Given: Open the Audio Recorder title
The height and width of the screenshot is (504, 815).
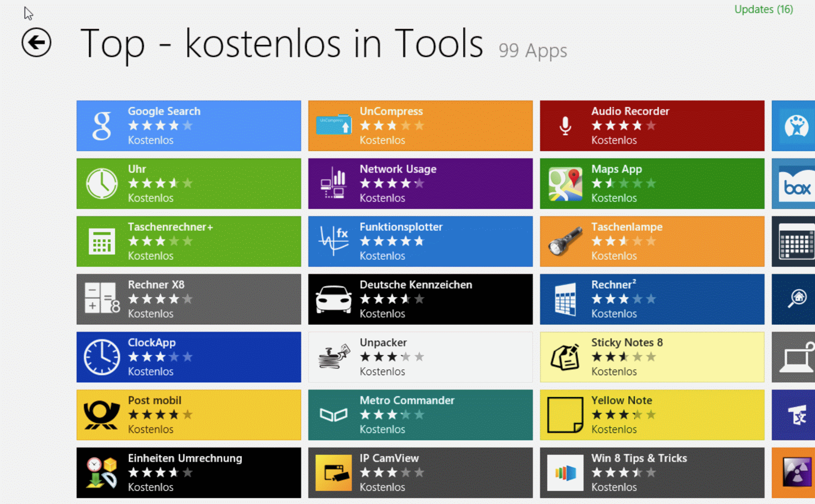Looking at the screenshot, I should point(630,111).
